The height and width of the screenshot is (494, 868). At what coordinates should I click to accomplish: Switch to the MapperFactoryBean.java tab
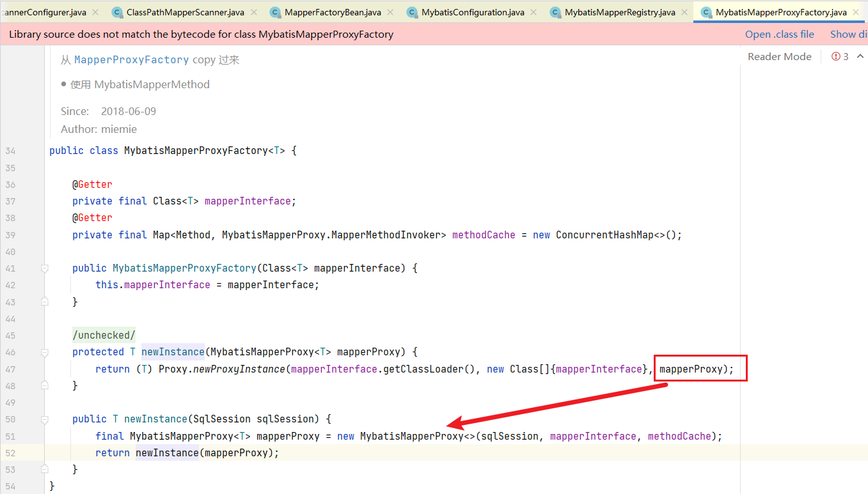(x=333, y=12)
